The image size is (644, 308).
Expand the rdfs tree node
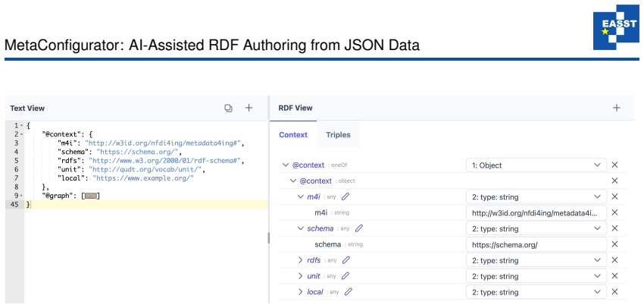301,260
